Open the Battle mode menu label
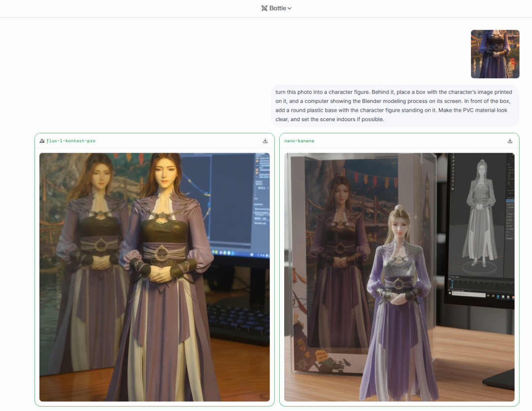Viewport: 532px width, 411px height. [x=278, y=8]
